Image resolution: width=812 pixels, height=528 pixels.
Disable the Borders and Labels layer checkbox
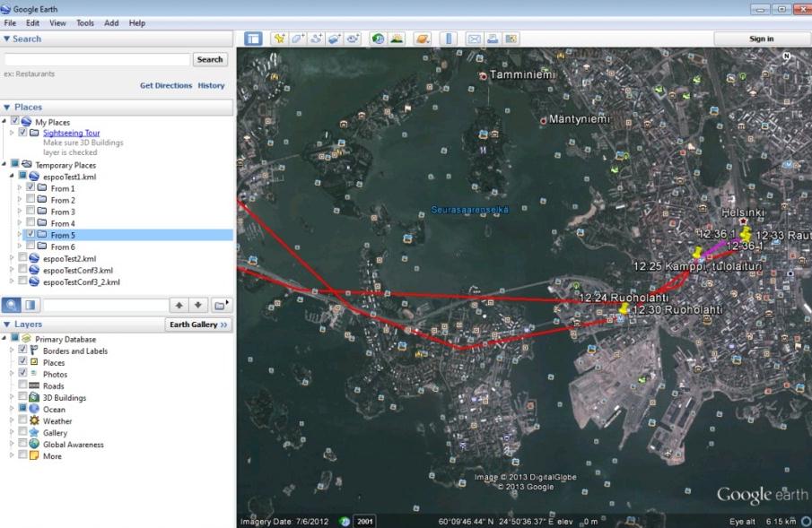[22, 350]
